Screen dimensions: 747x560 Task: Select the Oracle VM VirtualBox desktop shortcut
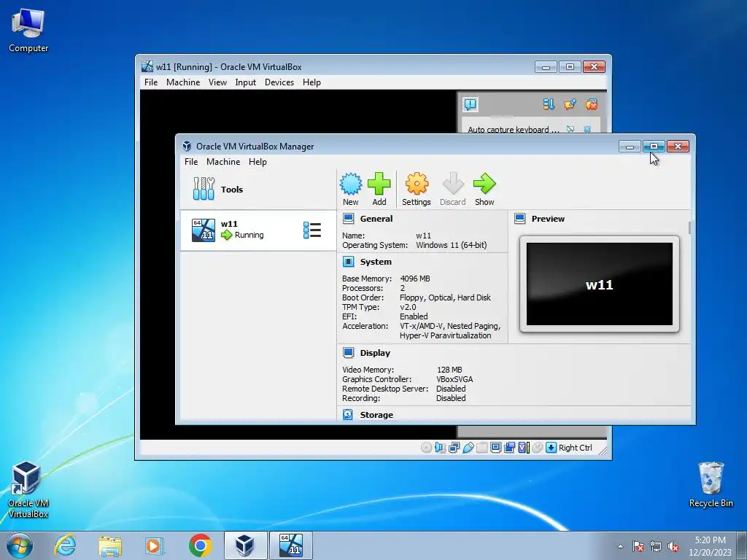click(x=28, y=489)
